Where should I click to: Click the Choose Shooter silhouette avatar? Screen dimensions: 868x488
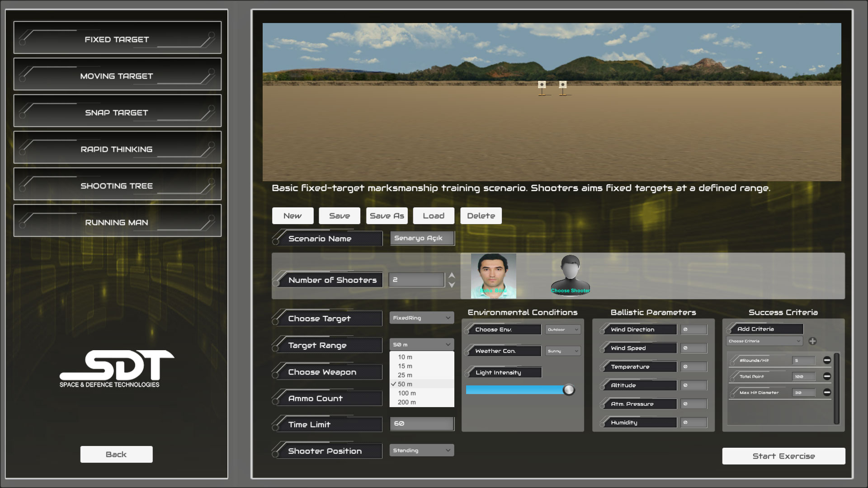click(570, 275)
